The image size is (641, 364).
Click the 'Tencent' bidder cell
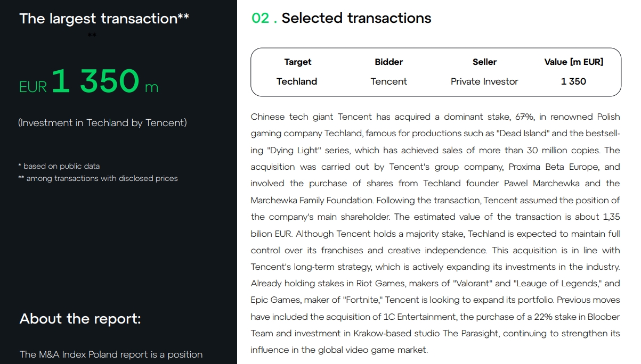pyautogui.click(x=389, y=81)
